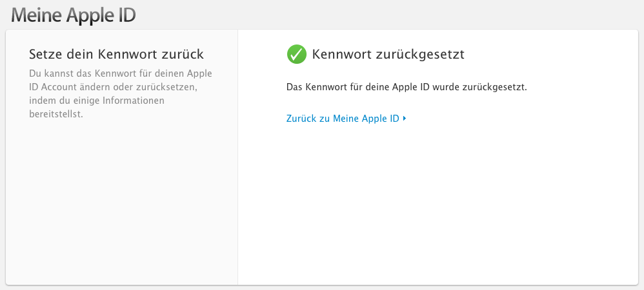Click the green checkmark success icon

pos(297,54)
